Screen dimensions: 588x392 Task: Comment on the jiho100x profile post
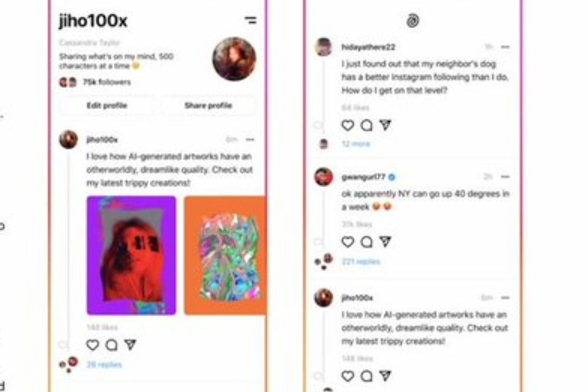111,345
